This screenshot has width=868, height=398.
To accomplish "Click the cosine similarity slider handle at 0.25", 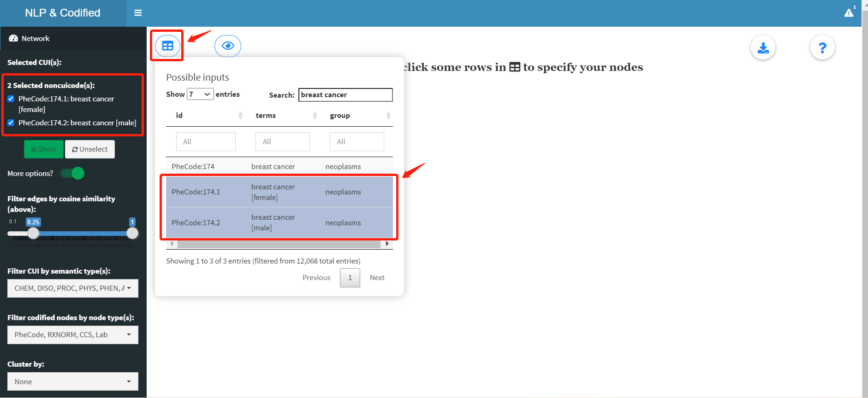I will tap(33, 234).
